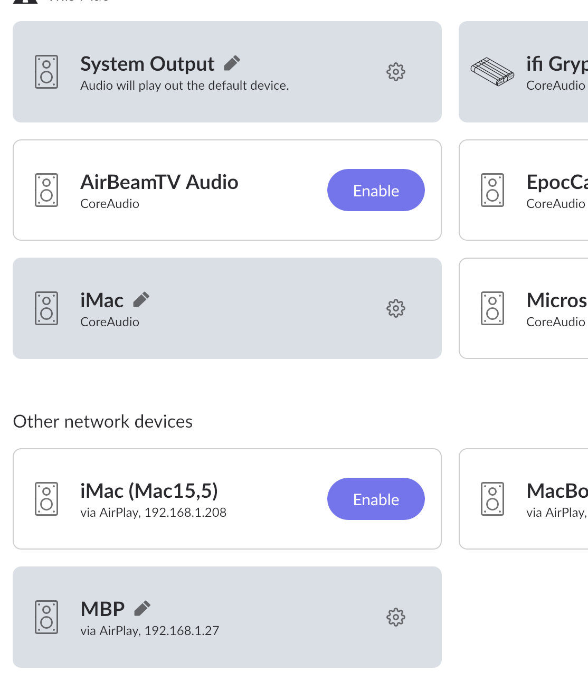Select the ifi Gryphon device icon
Viewport: 588px width, 700px height.
coord(492,72)
